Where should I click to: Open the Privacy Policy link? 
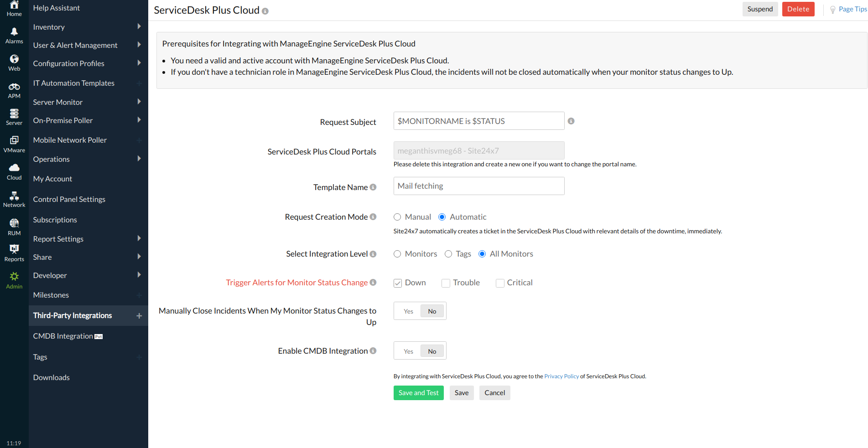561,376
